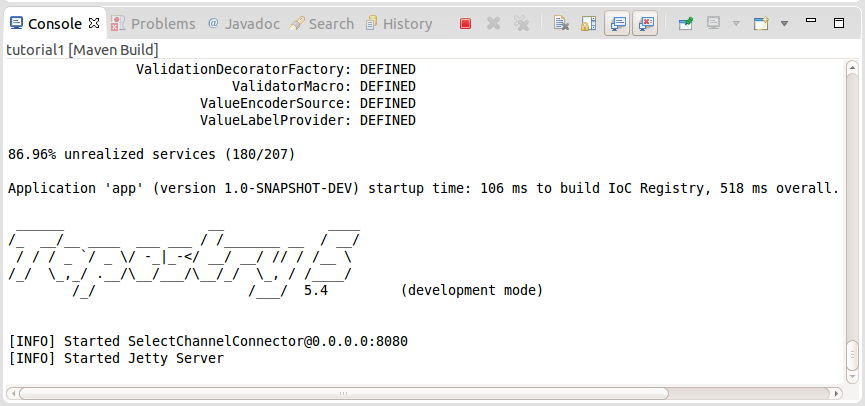Click the Remove Launch icon
This screenshot has width=865, height=406.
tap(494, 23)
